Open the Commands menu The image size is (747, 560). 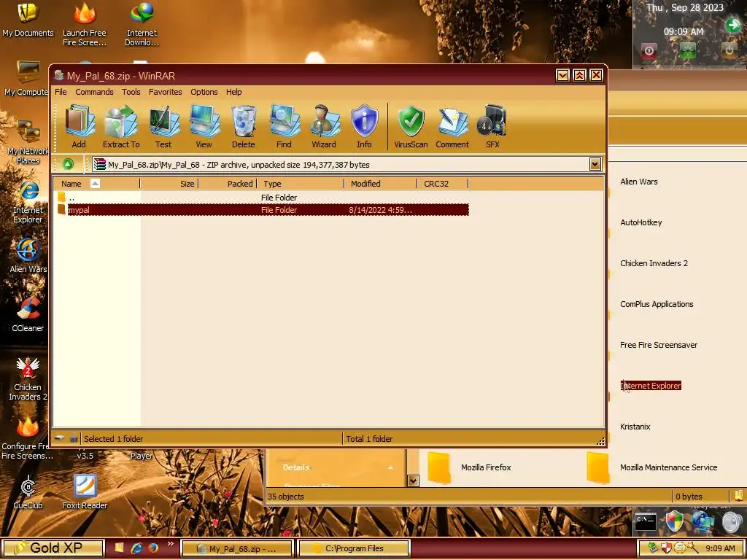[x=94, y=92]
